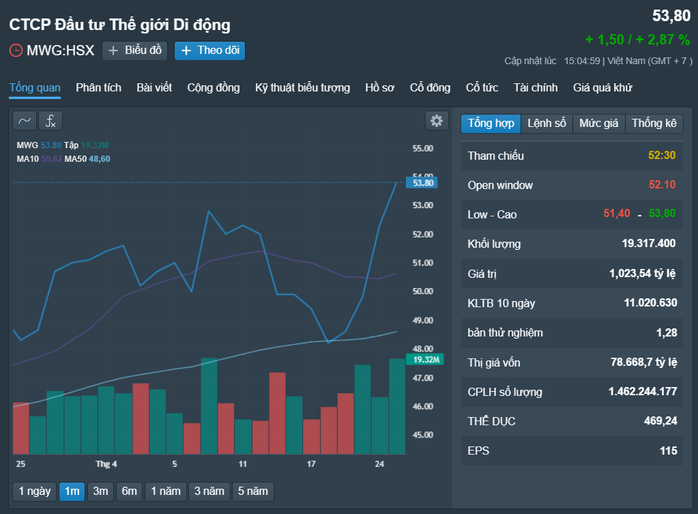The image size is (698, 514).
Task: Click the clock icon beside MWG:HSX
Action: (16, 50)
